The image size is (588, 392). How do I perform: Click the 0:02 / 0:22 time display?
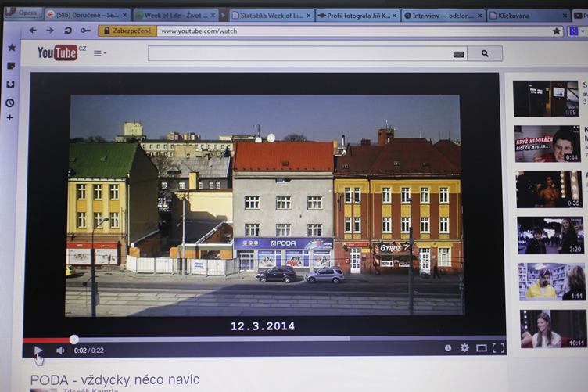pyautogui.click(x=89, y=351)
